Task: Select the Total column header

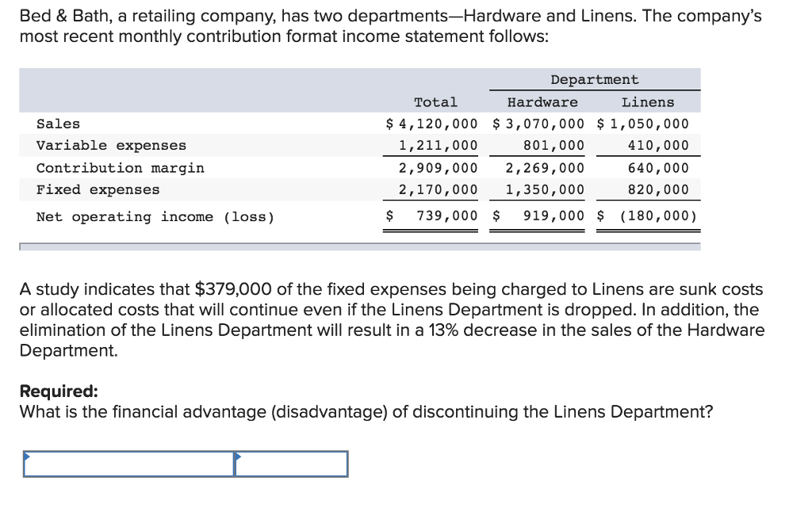Action: point(435,102)
